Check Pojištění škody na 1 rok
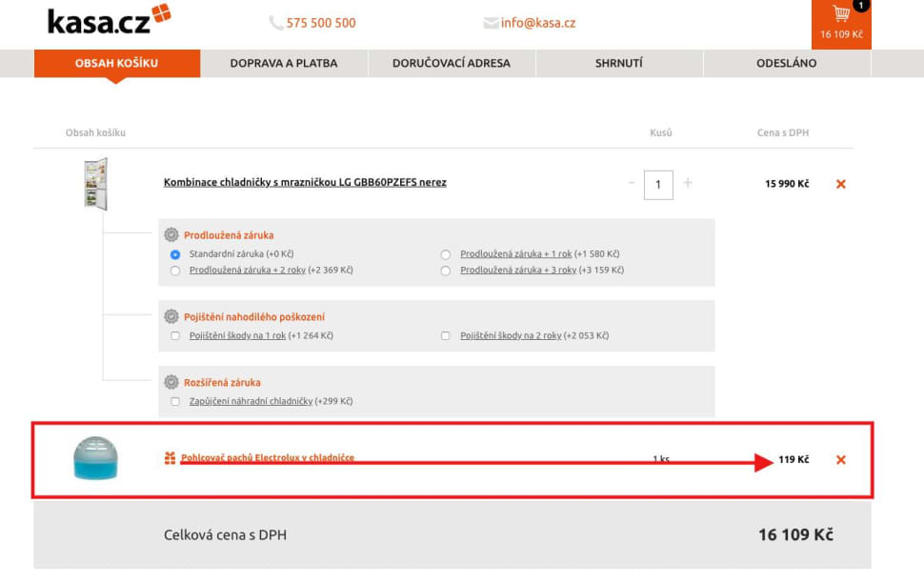Image resolution: width=924 pixels, height=583 pixels. (x=175, y=335)
